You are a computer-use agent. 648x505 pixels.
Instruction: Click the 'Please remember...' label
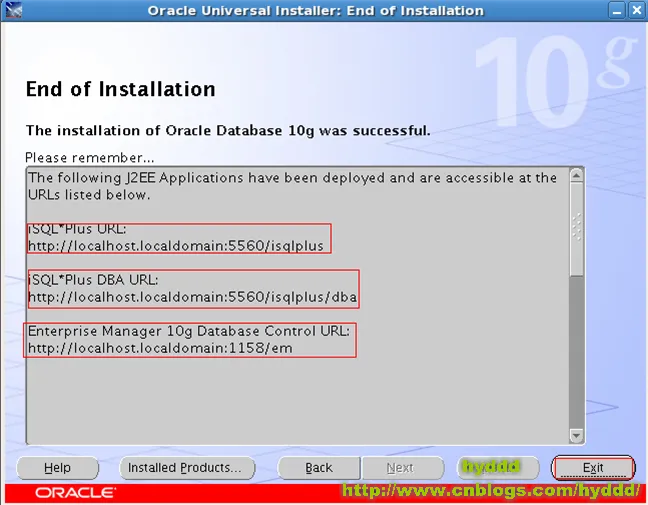[90, 157]
